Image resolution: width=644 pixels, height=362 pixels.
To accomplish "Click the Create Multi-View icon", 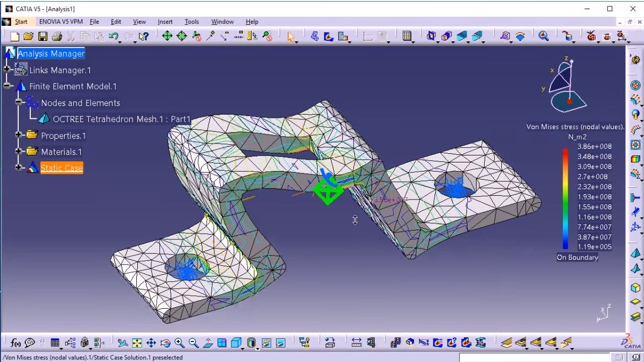I will [222, 343].
